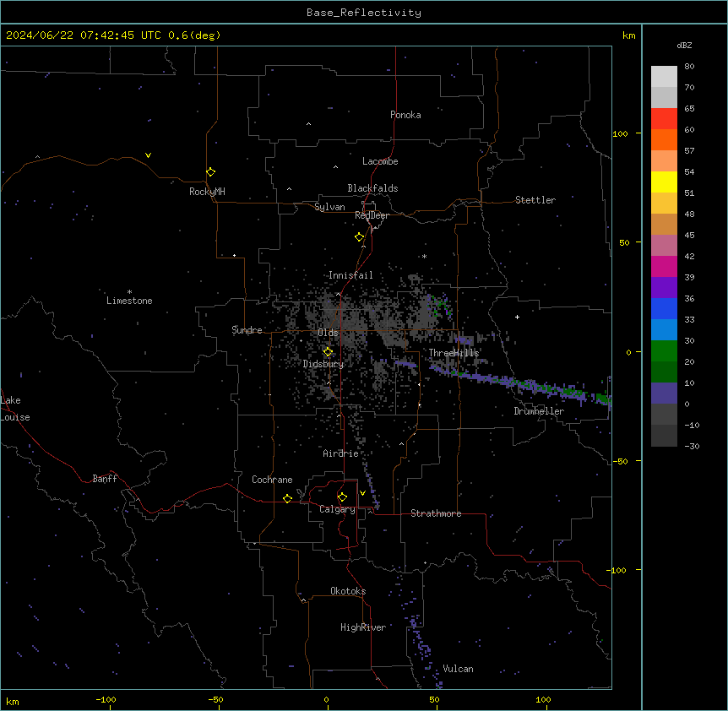Select the Lacombe city label

pyautogui.click(x=380, y=161)
